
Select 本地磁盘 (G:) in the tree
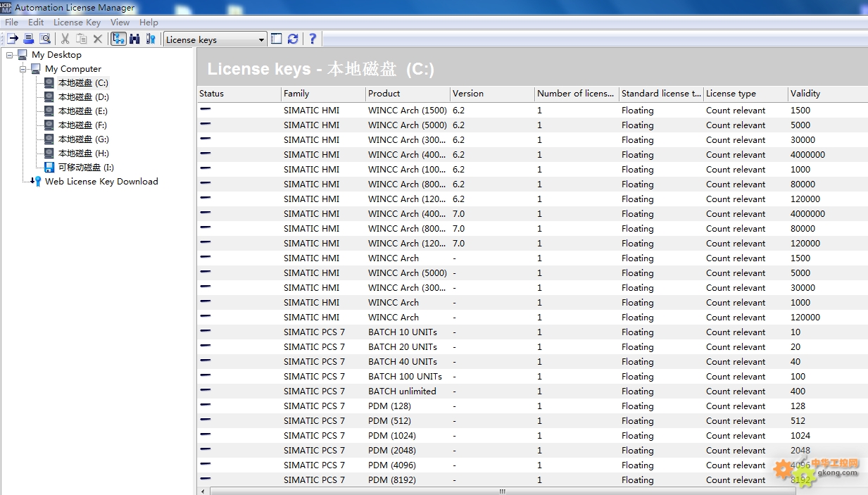[x=83, y=139]
